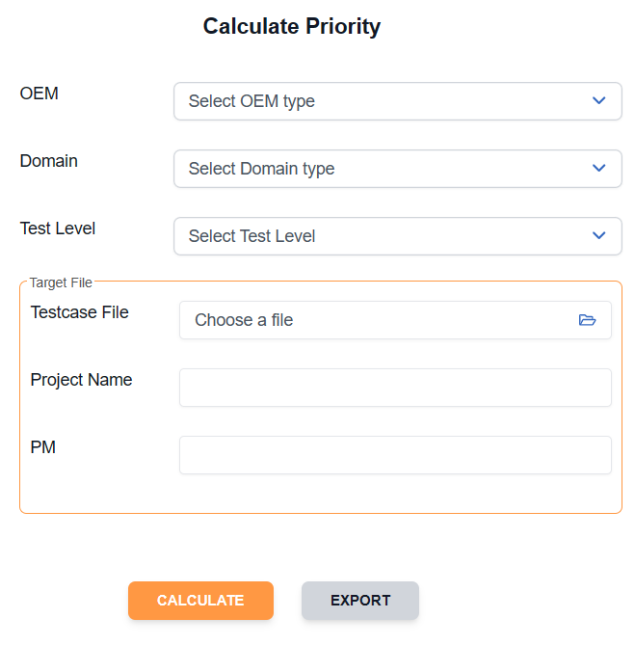This screenshot has width=635, height=672.
Task: Click the chevron arrow in Test Level selector
Action: coord(598,235)
